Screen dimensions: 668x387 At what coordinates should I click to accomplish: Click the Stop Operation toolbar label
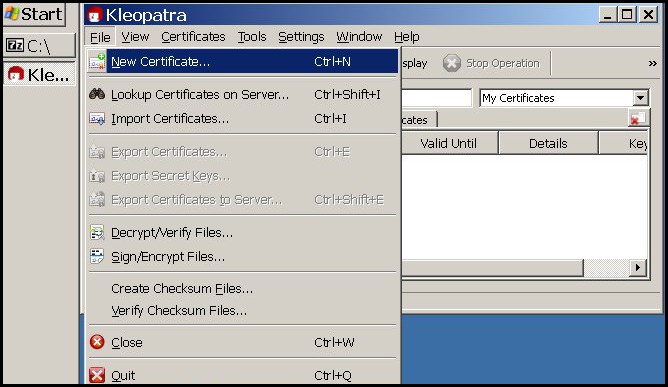point(503,64)
